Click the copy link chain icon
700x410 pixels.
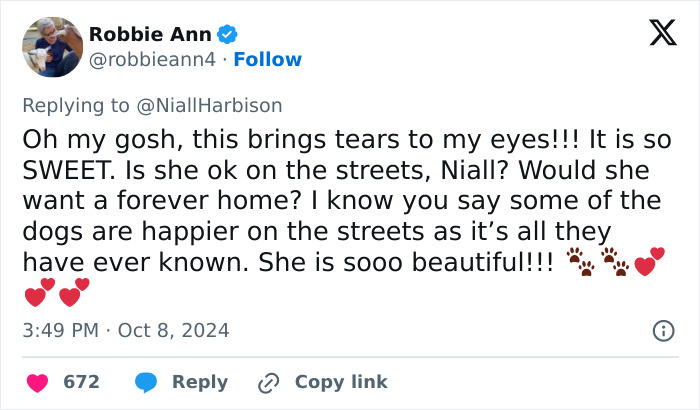(267, 382)
